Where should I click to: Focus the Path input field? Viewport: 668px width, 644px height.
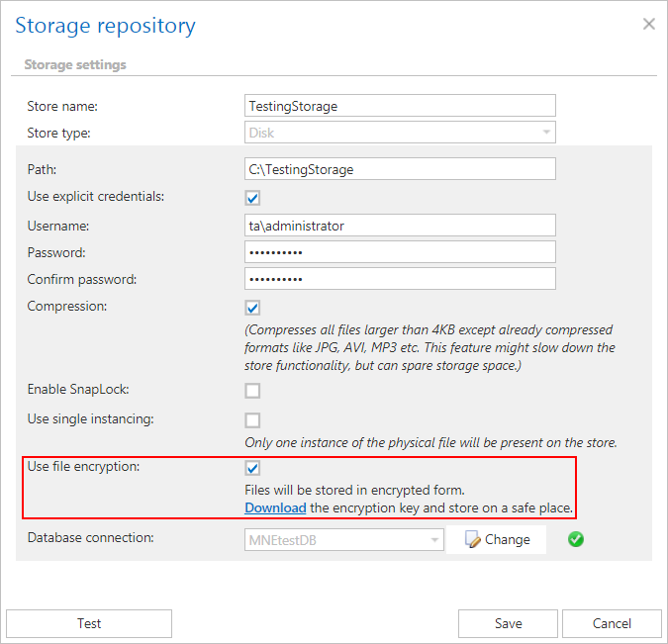coord(400,169)
